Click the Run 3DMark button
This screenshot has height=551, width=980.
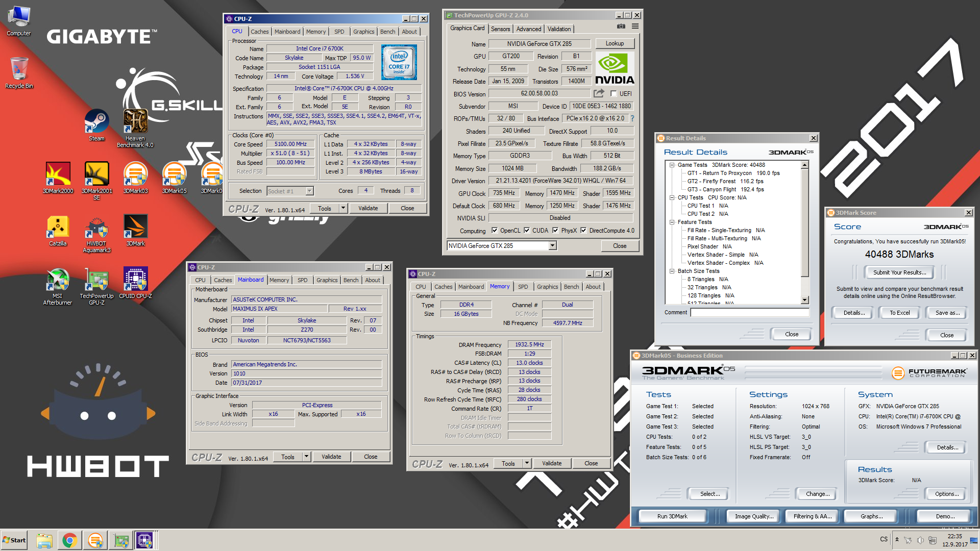[672, 516]
